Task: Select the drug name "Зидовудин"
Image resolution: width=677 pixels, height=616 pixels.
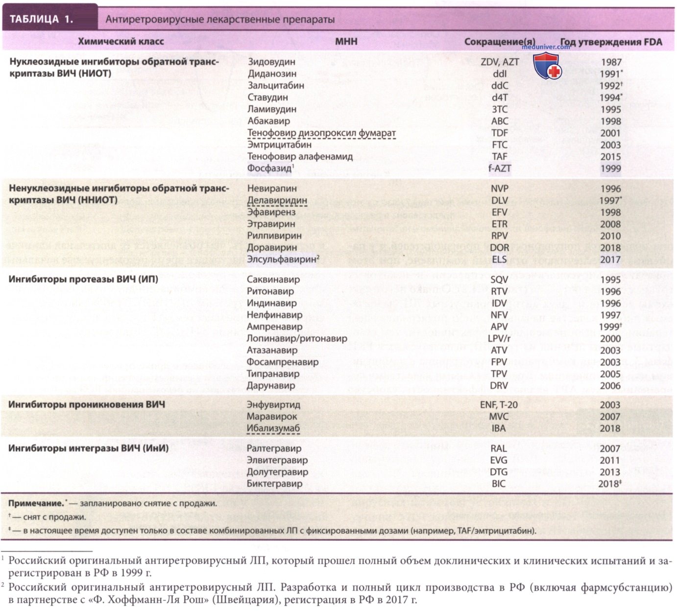Action: pyautogui.click(x=271, y=62)
